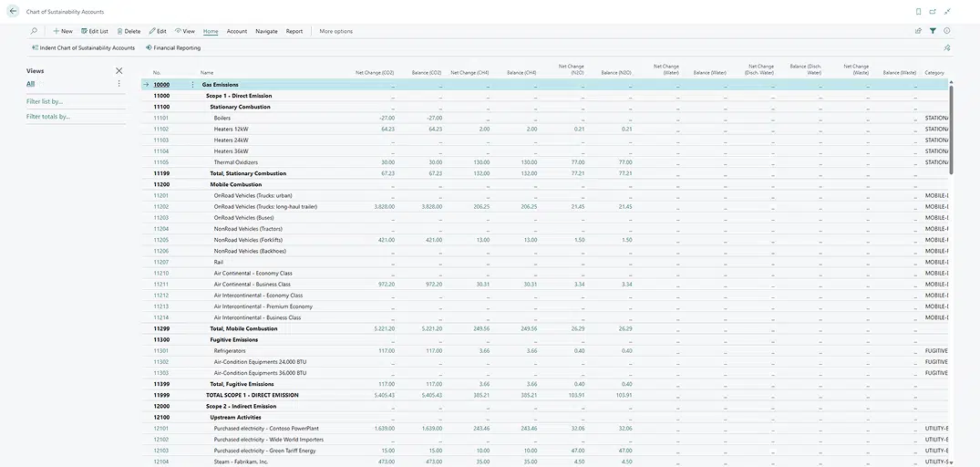Screen dimensions: 980x467
Task: Select the Thermal Oxidizers row name
Action: pos(235,162)
